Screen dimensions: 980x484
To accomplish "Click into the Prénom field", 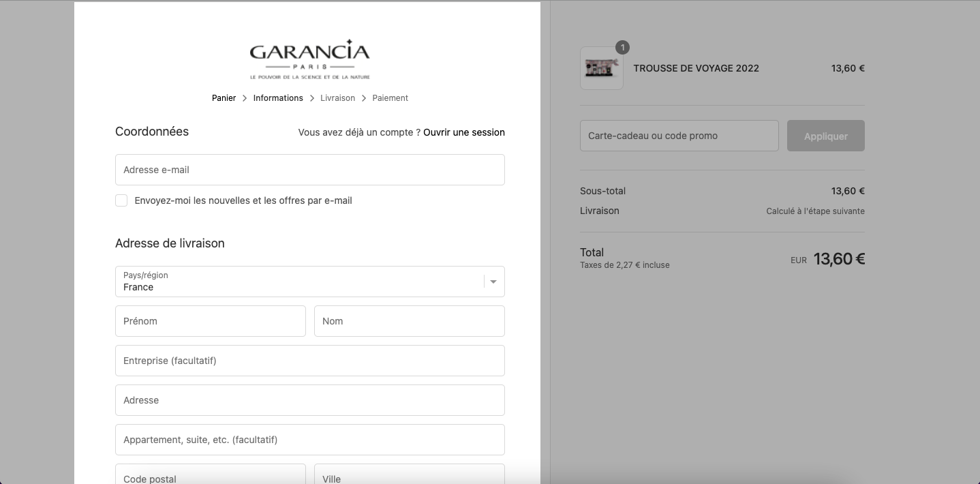I will click(x=211, y=321).
